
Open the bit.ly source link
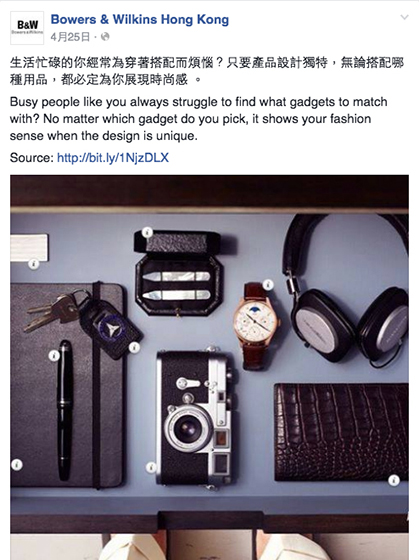coord(113,158)
